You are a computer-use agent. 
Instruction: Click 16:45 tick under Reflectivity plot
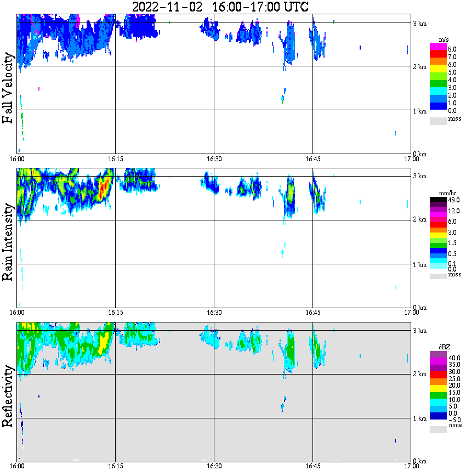coord(312,466)
